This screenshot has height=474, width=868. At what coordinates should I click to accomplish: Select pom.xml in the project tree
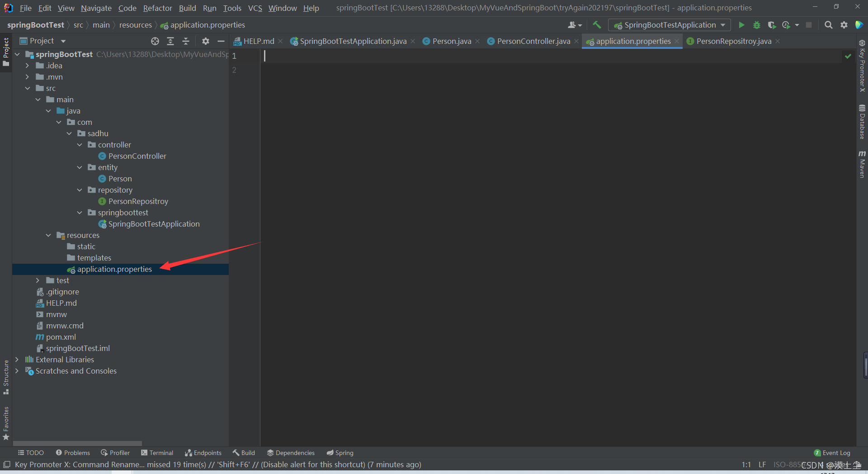coord(61,337)
